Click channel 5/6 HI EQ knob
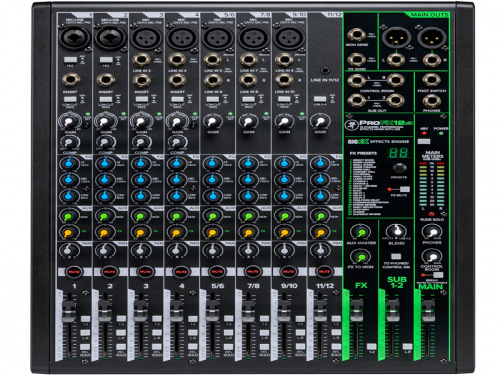Viewport: 500px width, 375px height. (212, 164)
